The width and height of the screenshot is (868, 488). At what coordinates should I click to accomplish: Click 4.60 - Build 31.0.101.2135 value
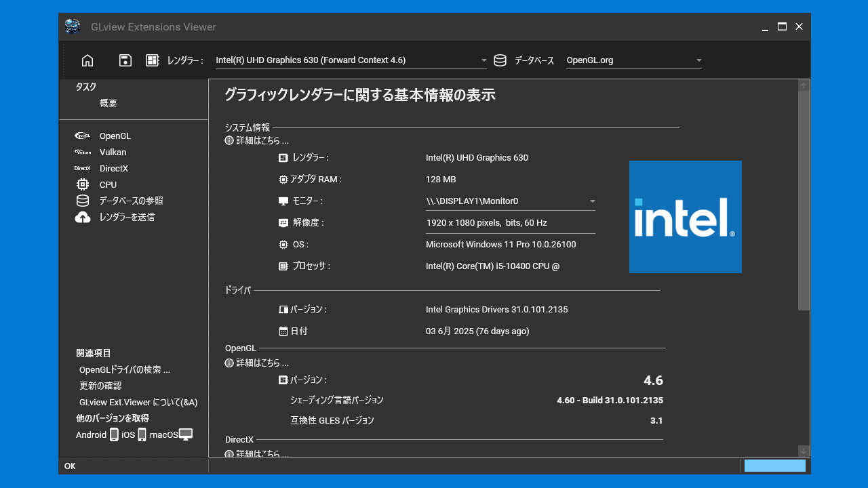610,400
